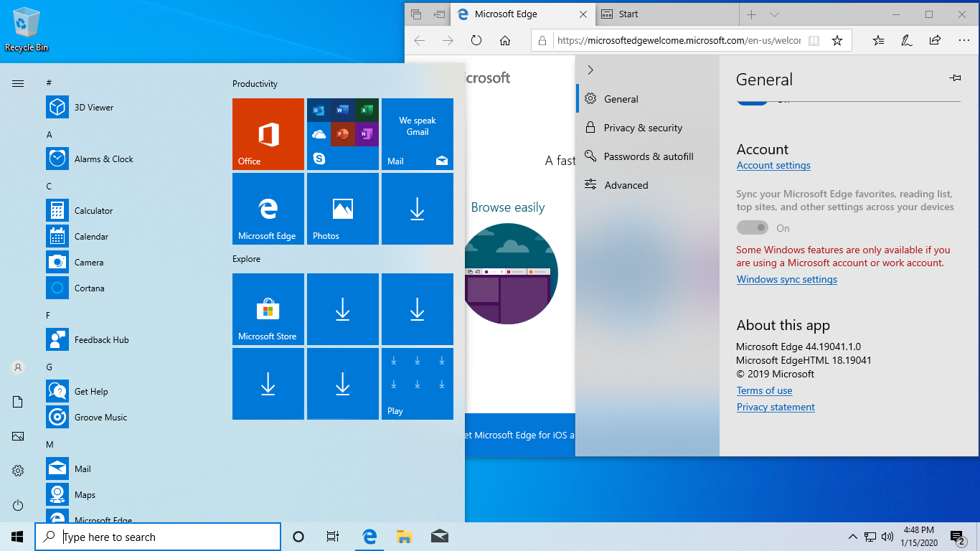Open the Microsoft Store tile

(x=268, y=309)
